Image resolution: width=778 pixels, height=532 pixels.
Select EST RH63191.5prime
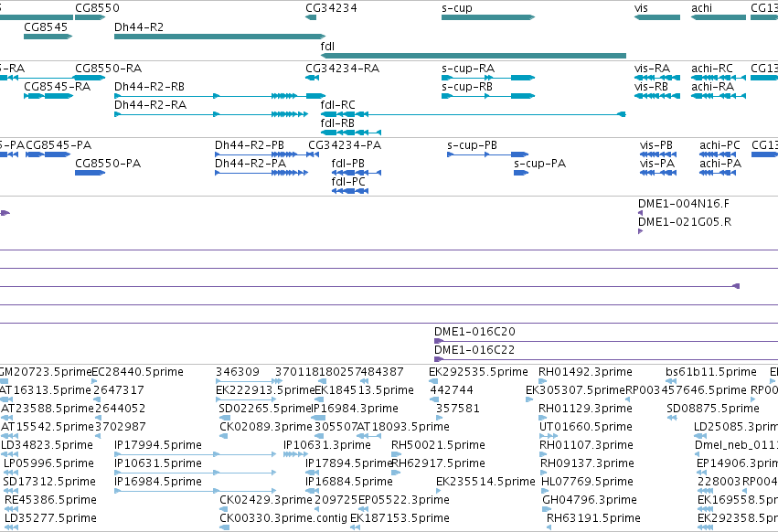coord(593,518)
